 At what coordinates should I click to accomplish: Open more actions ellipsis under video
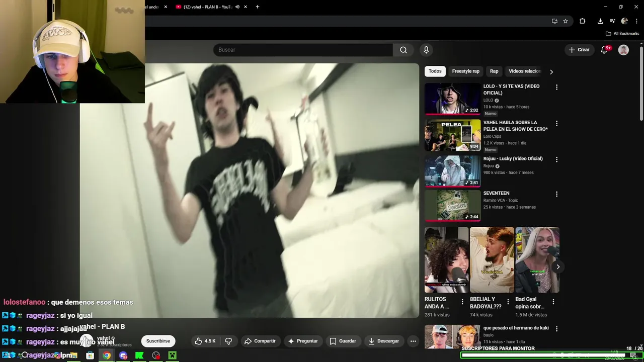pyautogui.click(x=413, y=341)
